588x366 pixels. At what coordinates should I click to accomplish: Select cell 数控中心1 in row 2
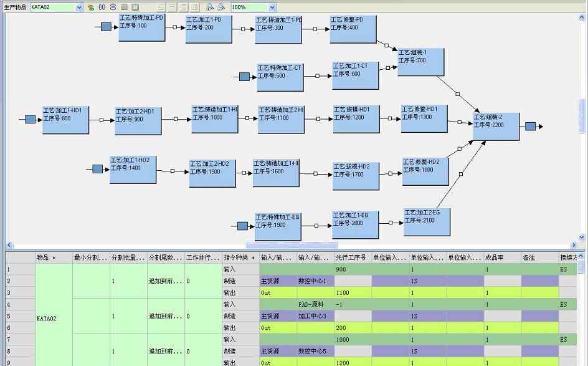[x=315, y=281]
